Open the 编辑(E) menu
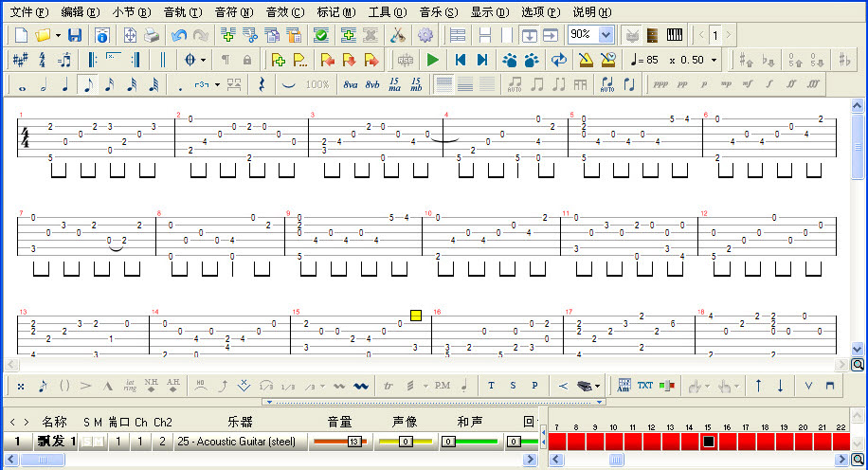868x470 pixels. coord(81,11)
